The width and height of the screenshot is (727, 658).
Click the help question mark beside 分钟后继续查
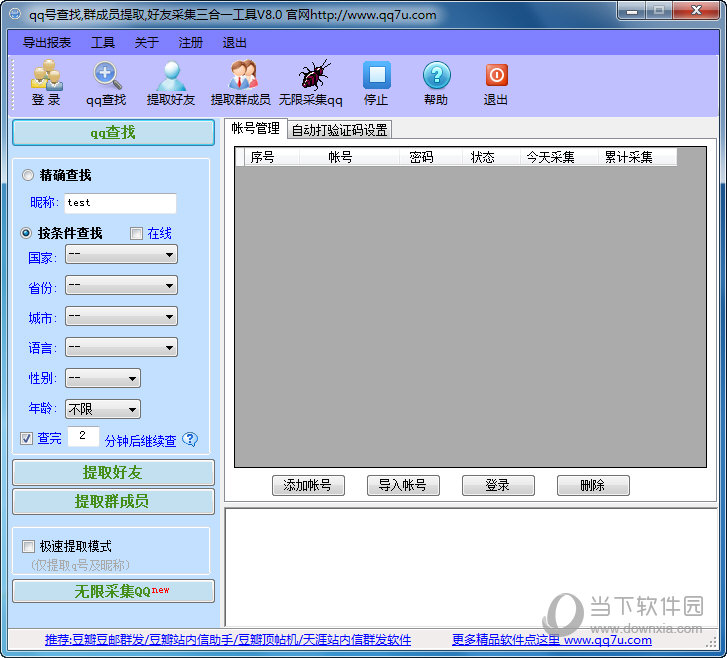tap(190, 439)
